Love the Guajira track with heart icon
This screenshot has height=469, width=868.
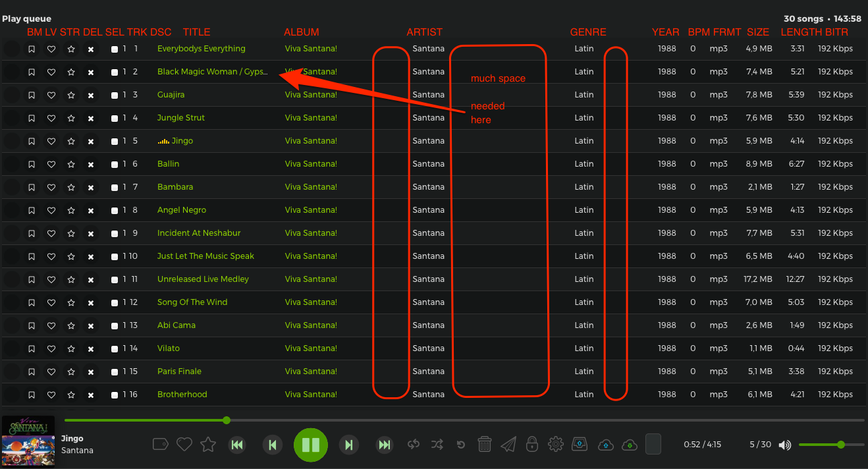(51, 95)
